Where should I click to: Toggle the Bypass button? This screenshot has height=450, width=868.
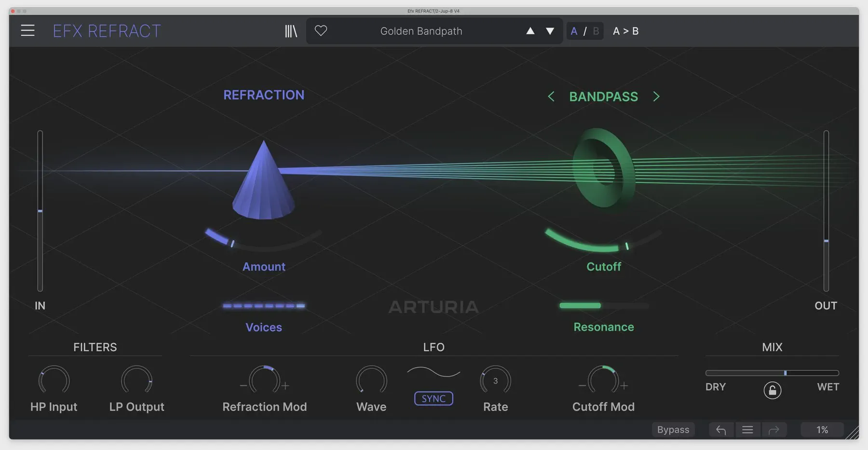coord(673,430)
